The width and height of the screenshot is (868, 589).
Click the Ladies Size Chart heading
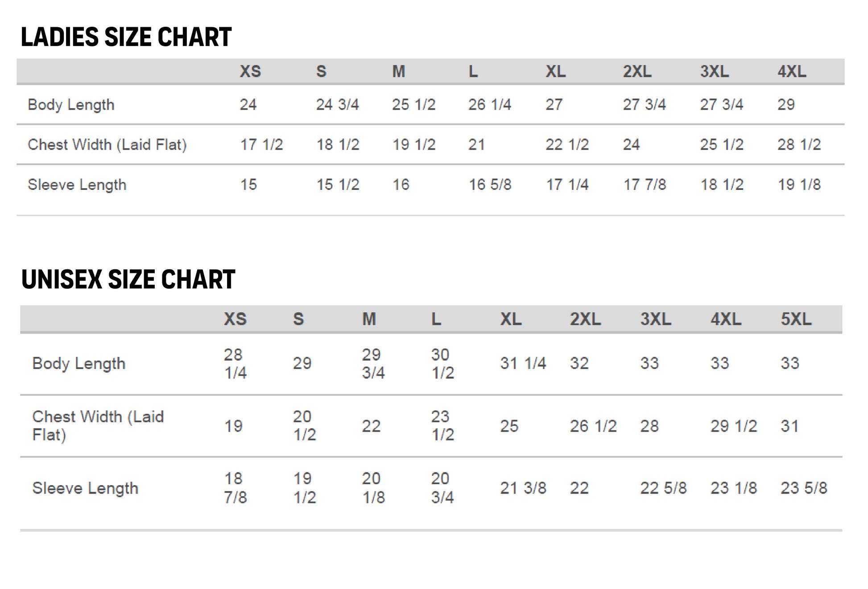coord(126,37)
